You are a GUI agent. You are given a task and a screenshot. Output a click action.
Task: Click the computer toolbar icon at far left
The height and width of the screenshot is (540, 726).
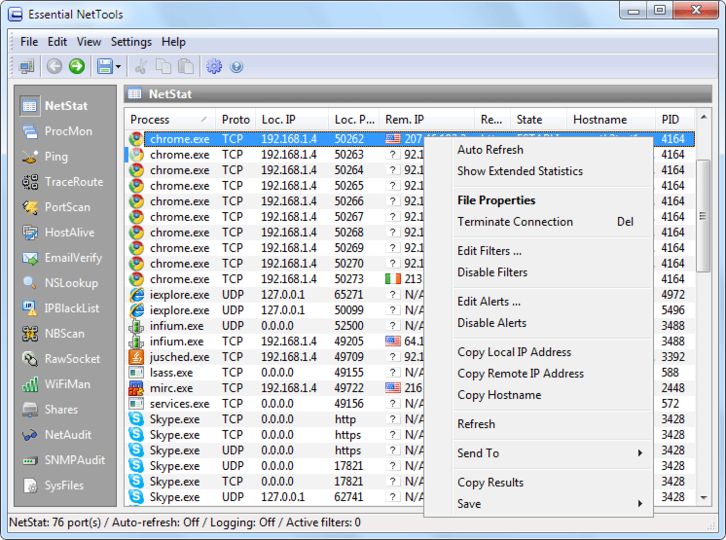(x=26, y=67)
